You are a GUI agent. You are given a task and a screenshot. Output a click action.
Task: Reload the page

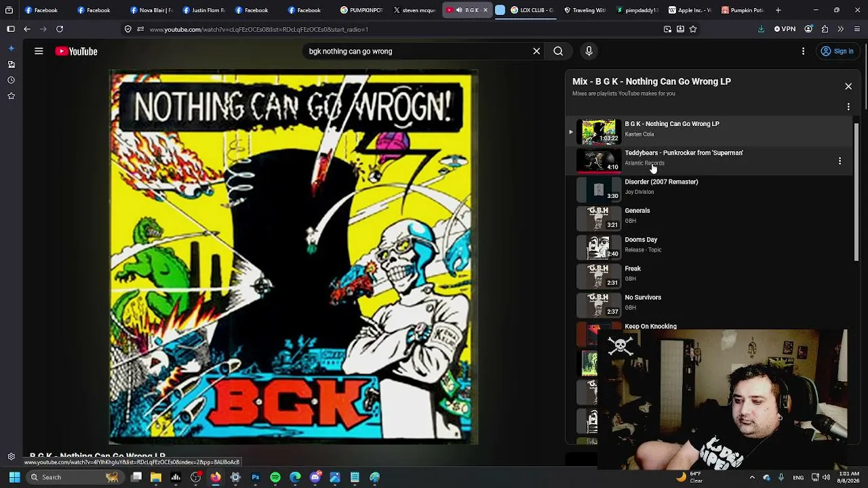point(60,29)
